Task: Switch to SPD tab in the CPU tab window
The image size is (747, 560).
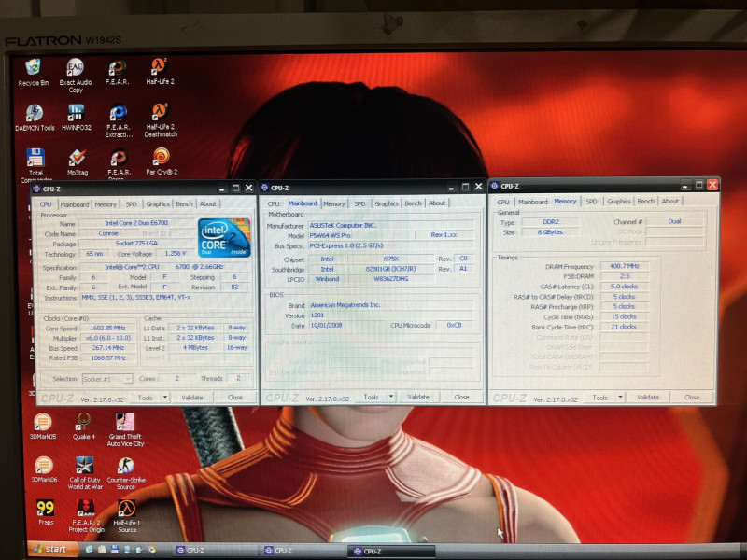Action: point(131,204)
